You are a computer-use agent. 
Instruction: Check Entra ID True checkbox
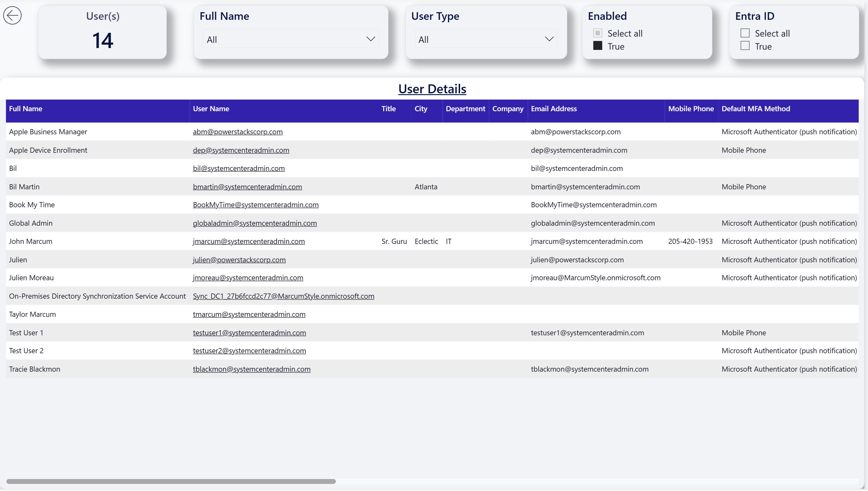coord(745,46)
